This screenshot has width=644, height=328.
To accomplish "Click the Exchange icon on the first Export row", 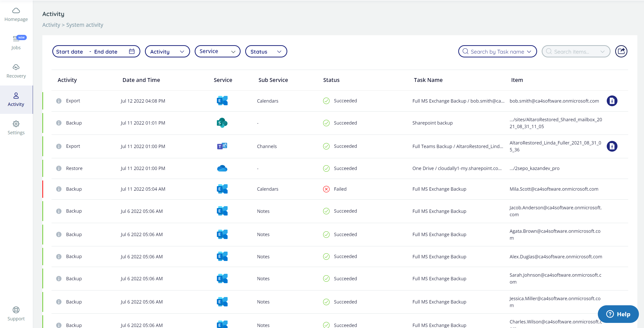I will coord(222,101).
